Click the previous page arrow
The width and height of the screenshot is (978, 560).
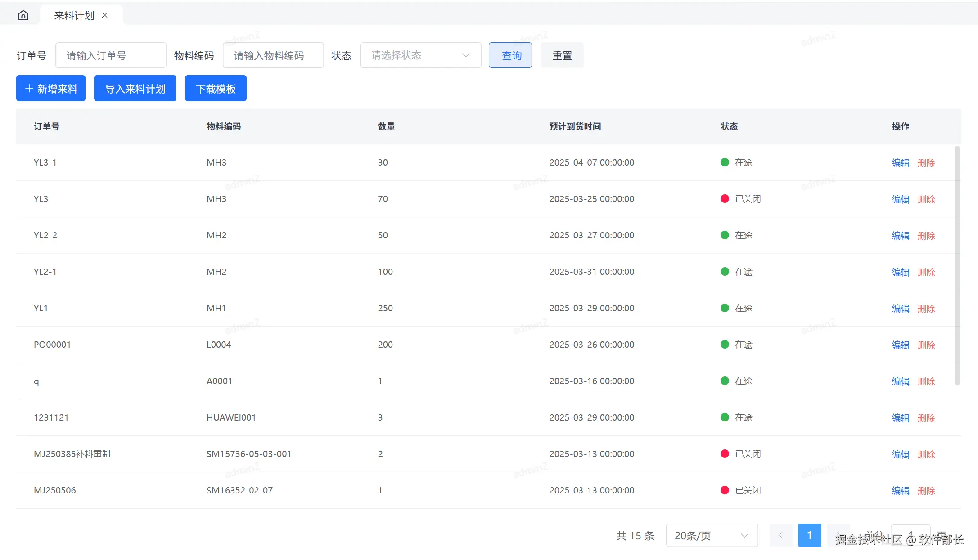781,535
